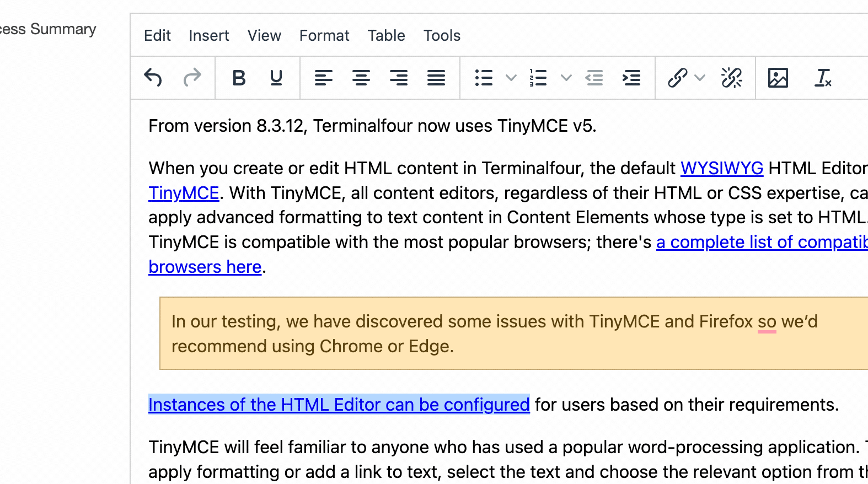This screenshot has width=868, height=484.
Task: Insert an image using image icon
Action: (x=778, y=78)
